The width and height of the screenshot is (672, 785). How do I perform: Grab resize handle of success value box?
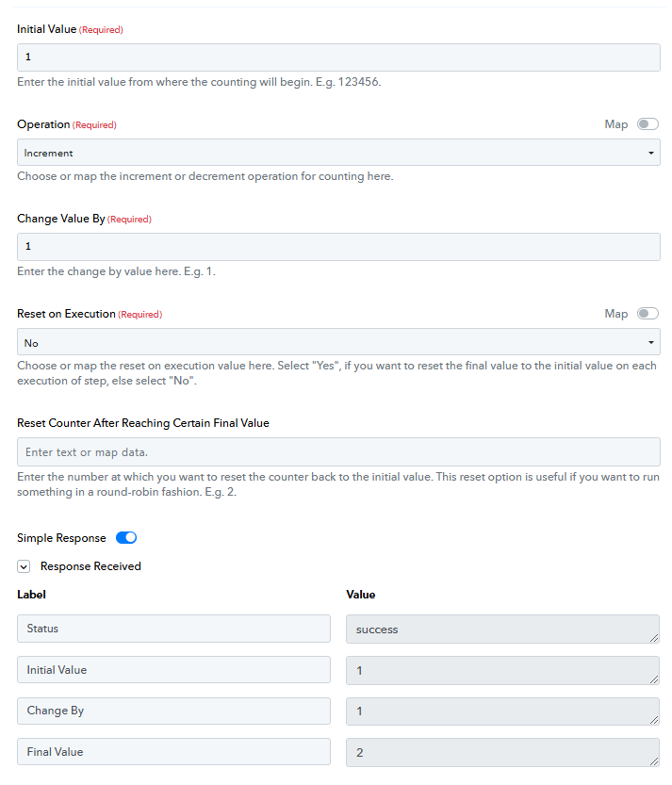pyautogui.click(x=654, y=638)
